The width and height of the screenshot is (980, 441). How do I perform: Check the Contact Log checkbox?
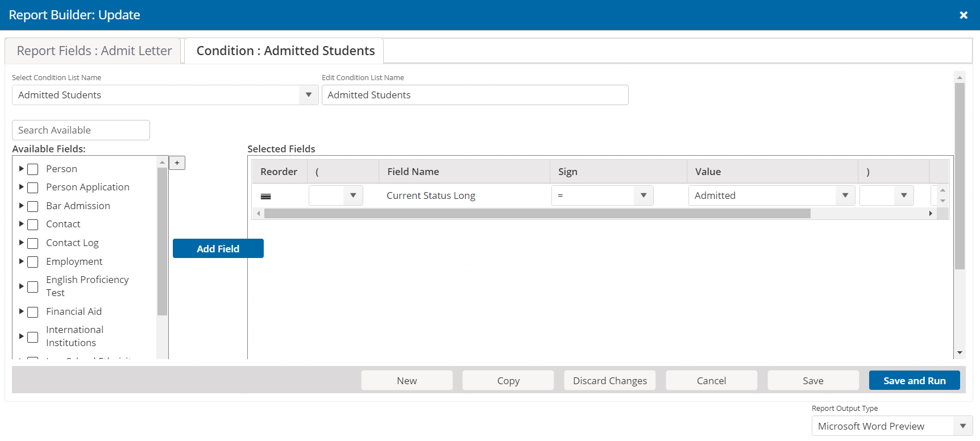pos(33,243)
